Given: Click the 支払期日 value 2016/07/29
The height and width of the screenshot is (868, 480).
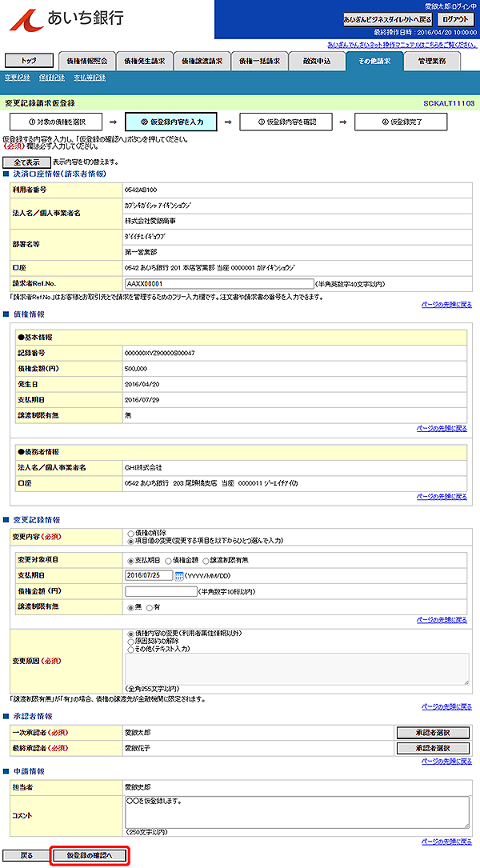Looking at the screenshot, I should pyautogui.click(x=141, y=398).
